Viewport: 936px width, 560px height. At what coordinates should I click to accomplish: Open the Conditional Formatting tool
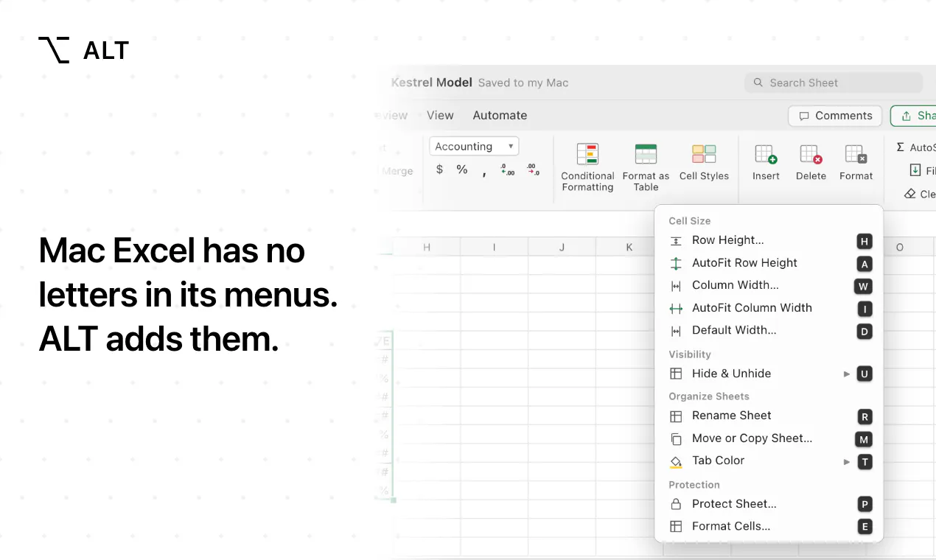[587, 168]
